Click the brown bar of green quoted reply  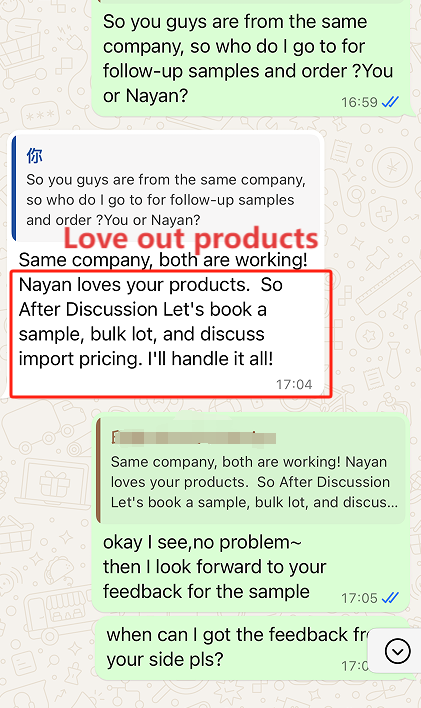click(98, 470)
